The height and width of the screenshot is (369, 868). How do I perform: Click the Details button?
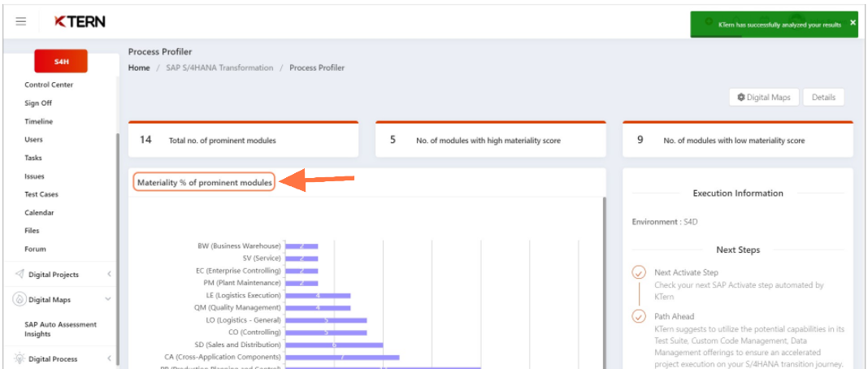823,98
